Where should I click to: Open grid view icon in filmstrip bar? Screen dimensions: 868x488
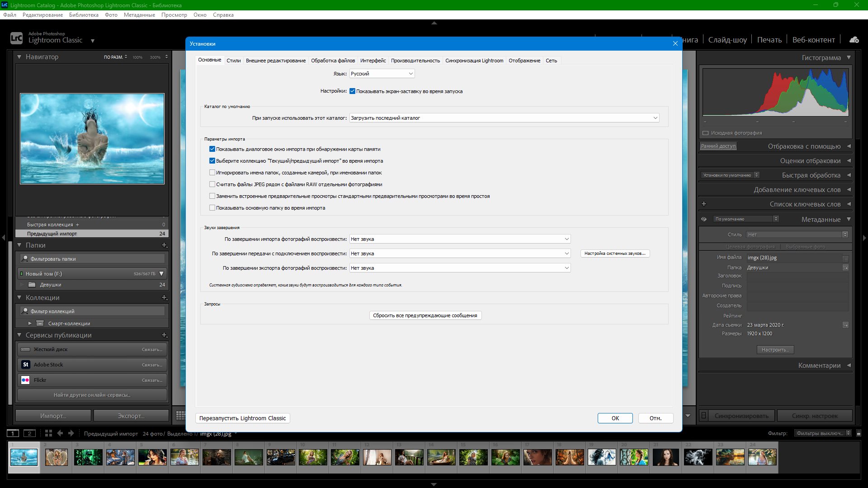point(48,433)
